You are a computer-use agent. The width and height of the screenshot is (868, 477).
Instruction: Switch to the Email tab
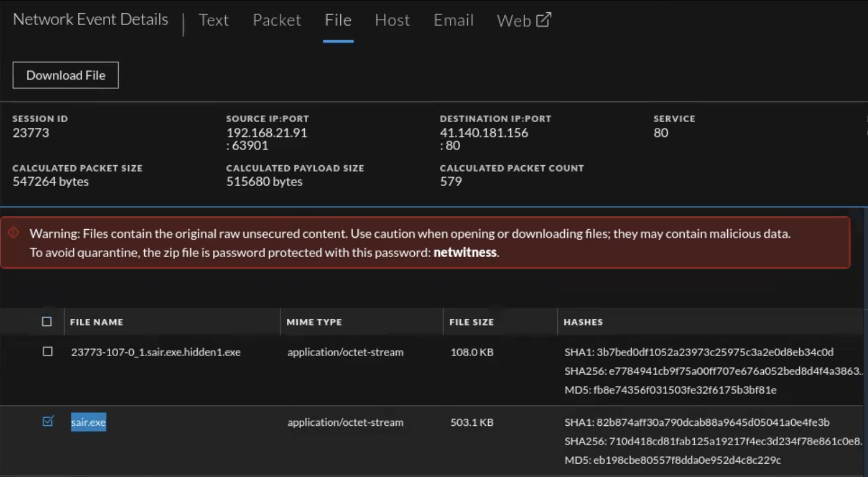tap(453, 20)
